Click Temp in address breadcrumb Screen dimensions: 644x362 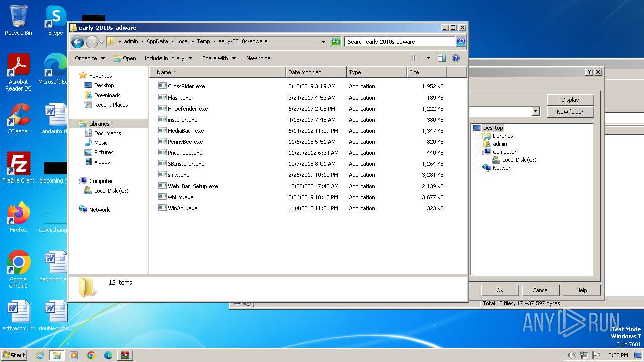[x=203, y=42]
